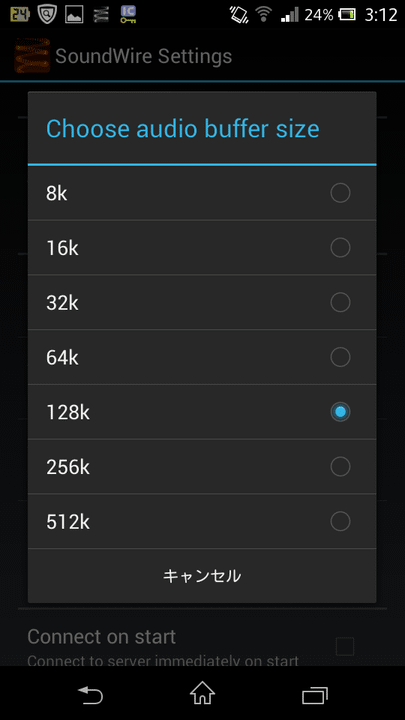Toggle the Connect on start checkbox
Viewport: 405px width, 720px height.
[x=345, y=647]
